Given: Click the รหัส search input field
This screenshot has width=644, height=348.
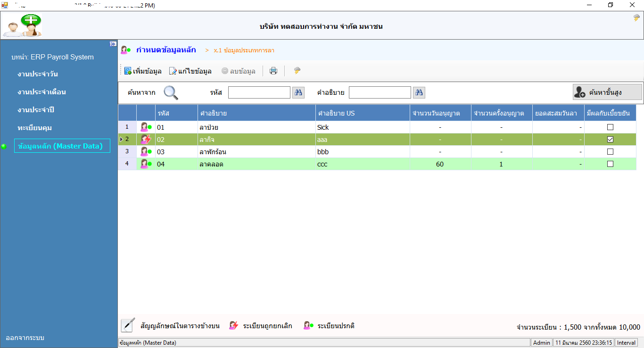Looking at the screenshot, I should coord(259,92).
